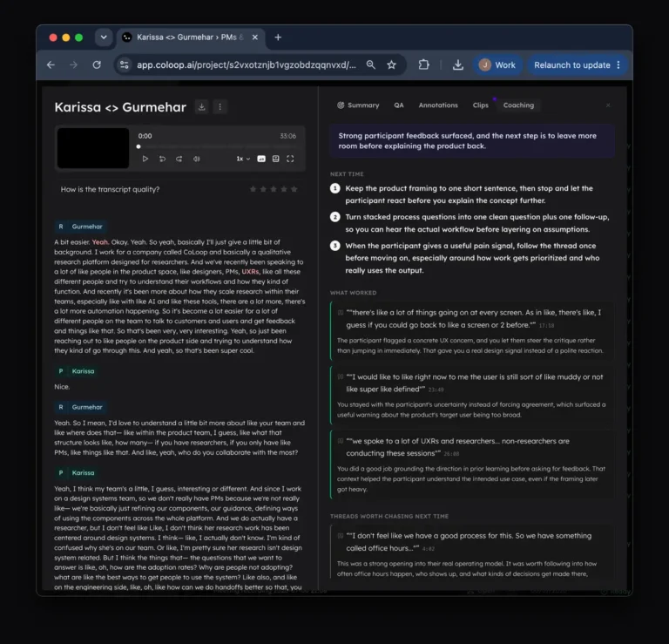Image resolution: width=669 pixels, height=644 pixels.
Task: Rewind the recording a few seconds
Action: (x=162, y=159)
